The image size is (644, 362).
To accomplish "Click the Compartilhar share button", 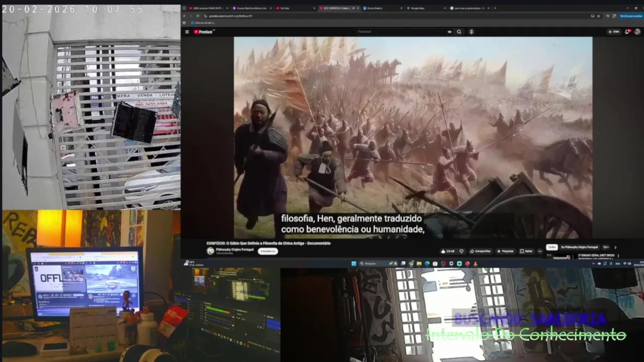I will 480,251.
